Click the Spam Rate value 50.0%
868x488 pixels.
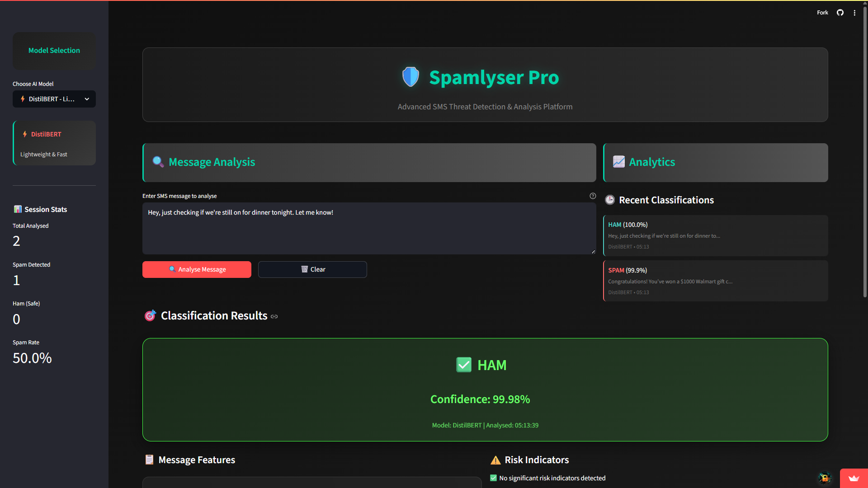click(32, 358)
